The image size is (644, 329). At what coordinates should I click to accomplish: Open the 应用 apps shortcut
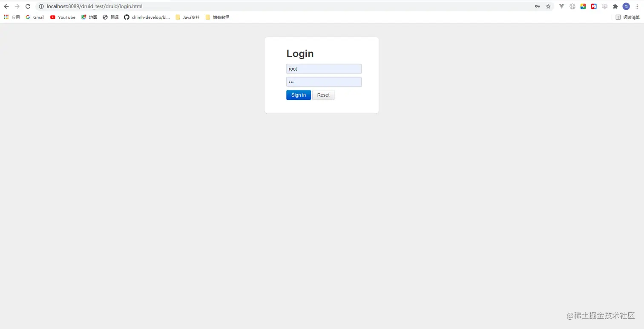[12, 17]
